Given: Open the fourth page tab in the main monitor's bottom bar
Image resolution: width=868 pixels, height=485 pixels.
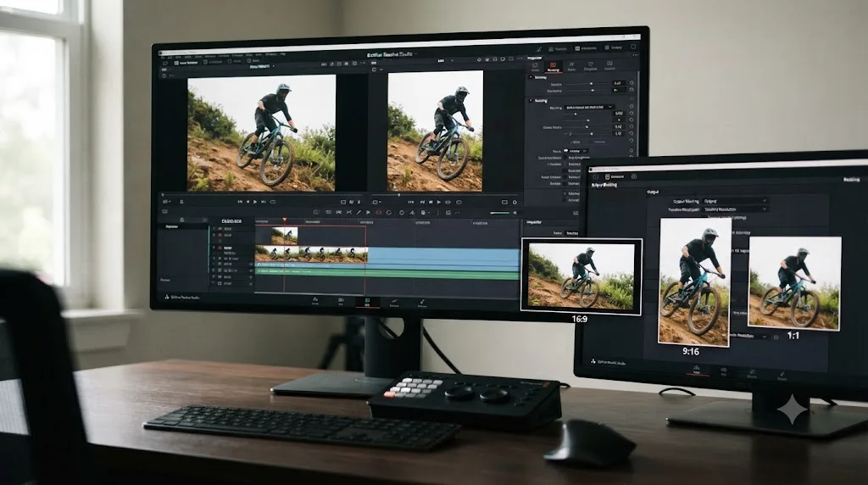Looking at the screenshot, I should point(394,303).
